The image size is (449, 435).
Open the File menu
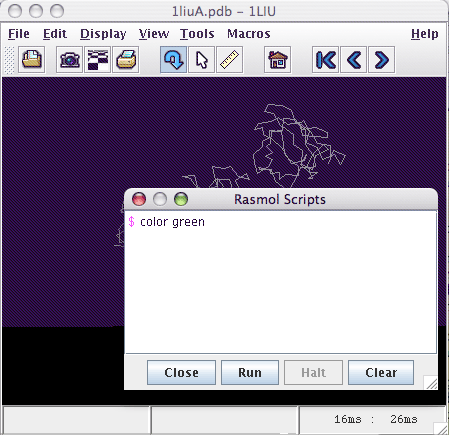[19, 34]
